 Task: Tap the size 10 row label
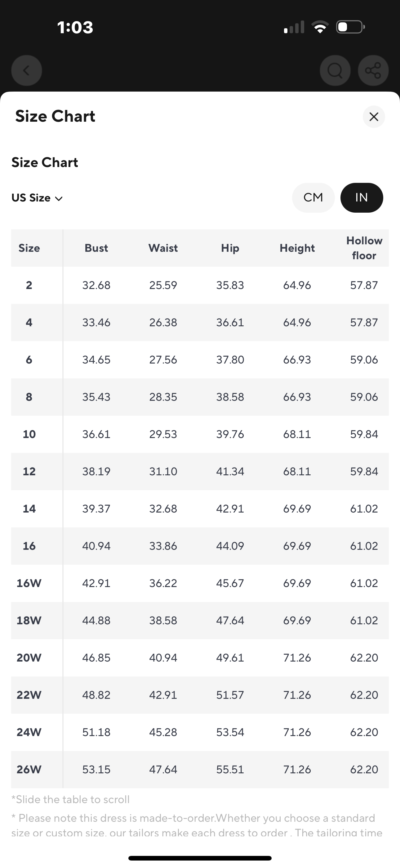point(29,434)
